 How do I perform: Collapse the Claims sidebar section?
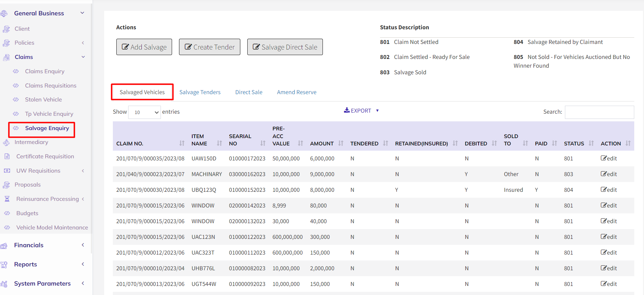pos(83,57)
